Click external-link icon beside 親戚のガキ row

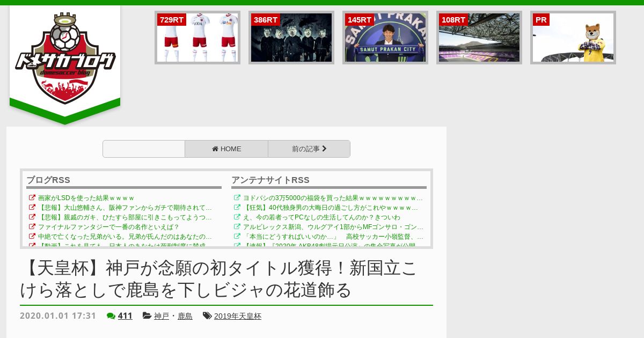pos(32,217)
